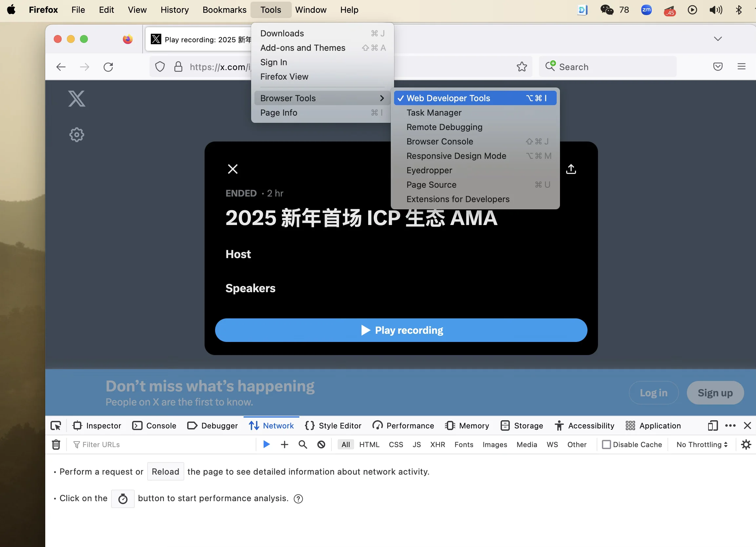
Task: Enable the Disable Cache checkbox
Action: point(606,444)
